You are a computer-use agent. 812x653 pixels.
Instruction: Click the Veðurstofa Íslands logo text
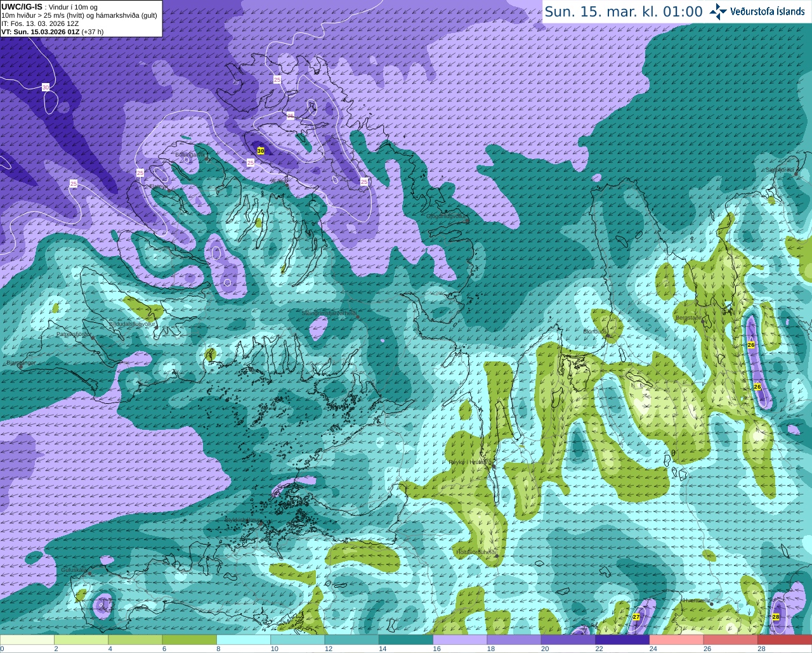767,11
